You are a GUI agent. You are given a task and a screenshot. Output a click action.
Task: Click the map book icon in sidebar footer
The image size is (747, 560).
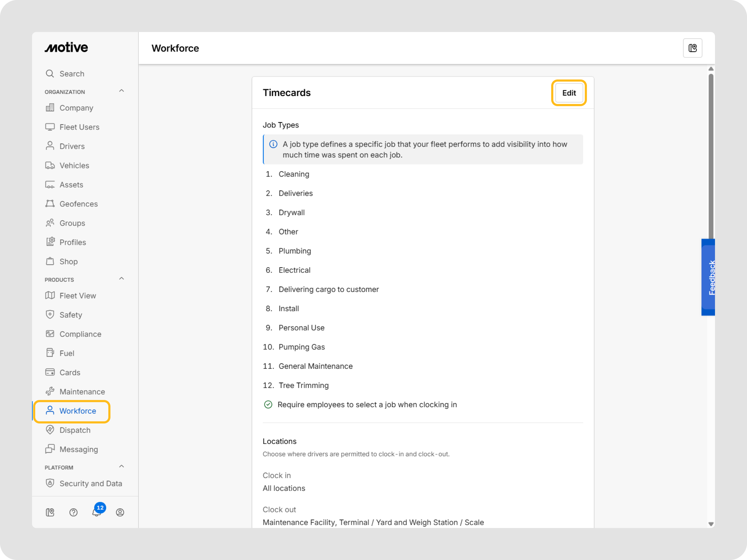(x=50, y=512)
